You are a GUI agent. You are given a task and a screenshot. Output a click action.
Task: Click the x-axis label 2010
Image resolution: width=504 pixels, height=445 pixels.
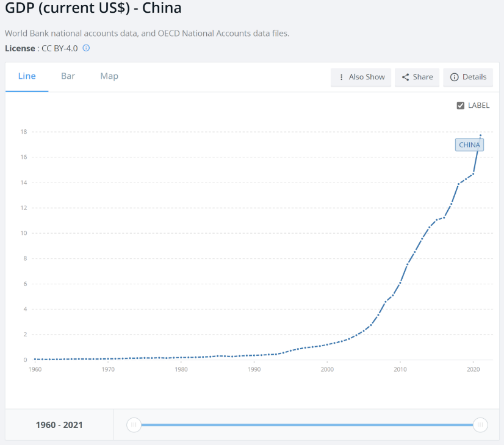400,369
